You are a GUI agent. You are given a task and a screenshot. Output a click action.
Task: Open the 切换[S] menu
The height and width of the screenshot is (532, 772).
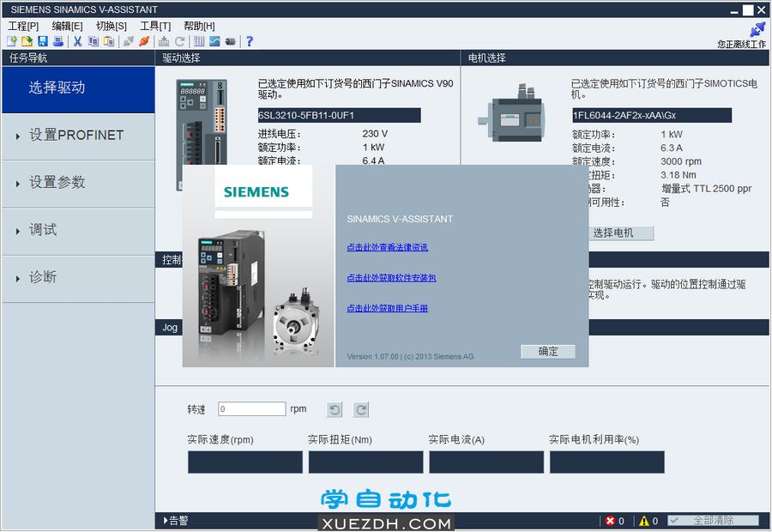(x=112, y=26)
